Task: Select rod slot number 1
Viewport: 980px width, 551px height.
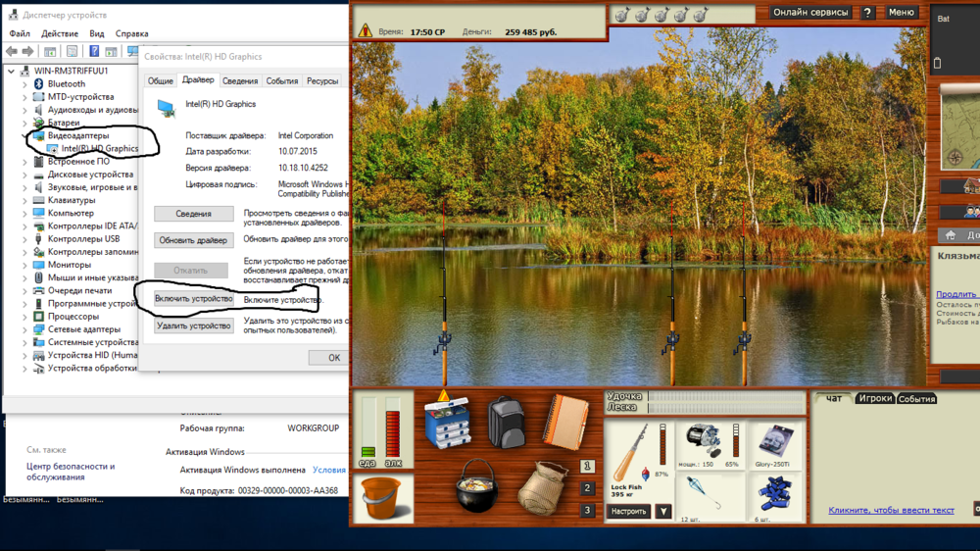Action: 587,467
